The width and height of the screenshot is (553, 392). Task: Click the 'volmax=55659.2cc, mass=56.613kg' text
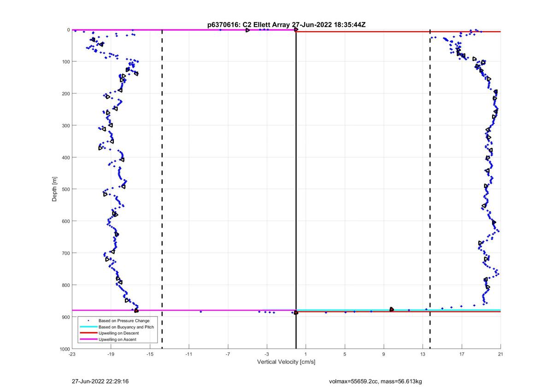376,381
